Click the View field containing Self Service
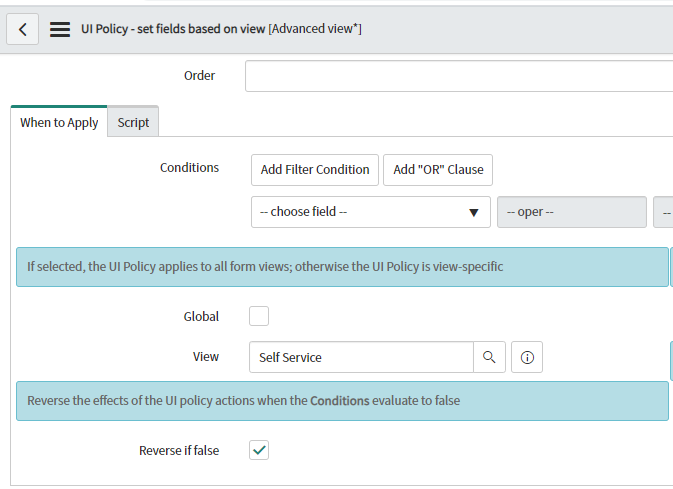Image resolution: width=673 pixels, height=489 pixels. click(x=361, y=357)
